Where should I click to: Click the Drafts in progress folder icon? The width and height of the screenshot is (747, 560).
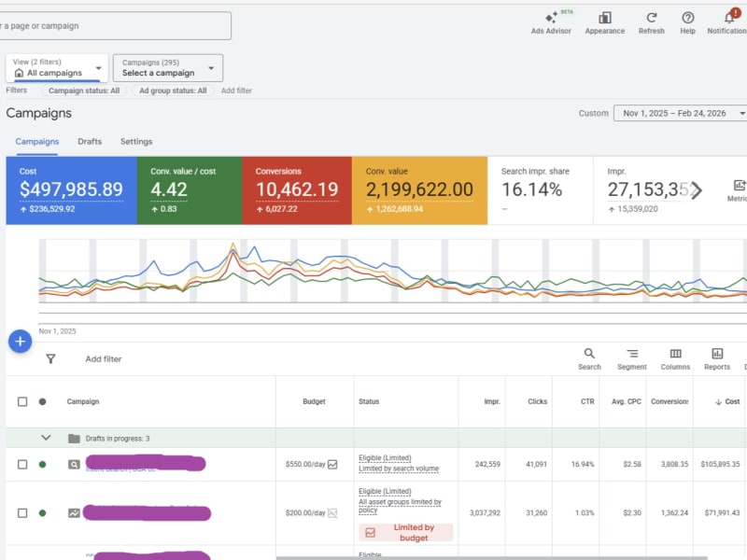point(74,438)
